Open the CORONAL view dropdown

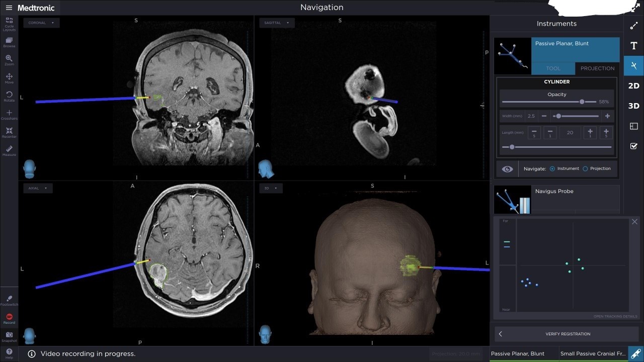pyautogui.click(x=41, y=23)
